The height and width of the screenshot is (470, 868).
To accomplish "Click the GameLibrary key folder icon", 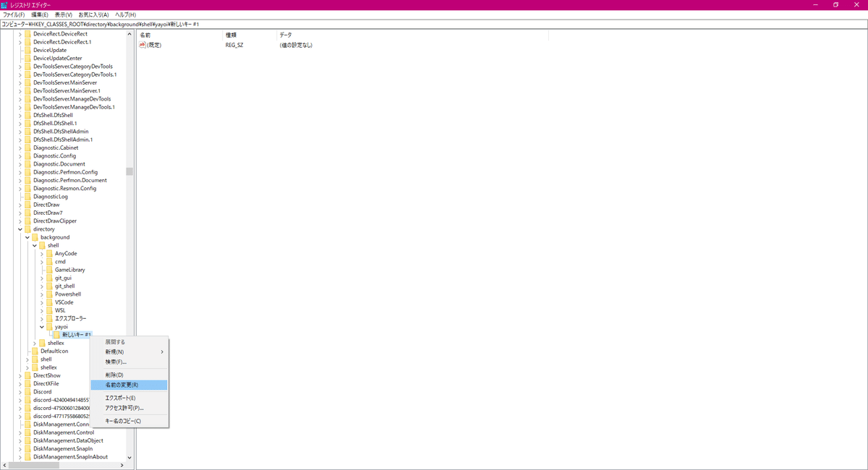I will tap(49, 270).
